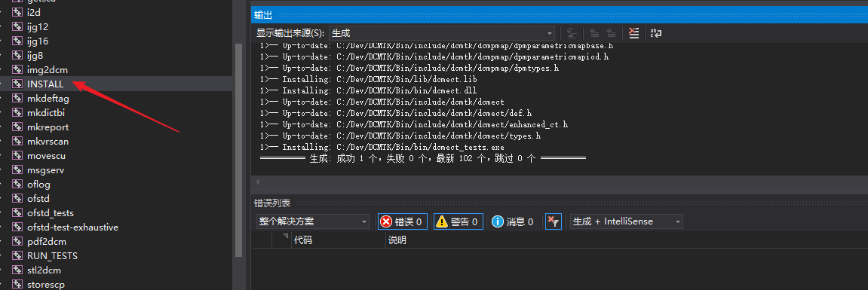868x290 pixels.
Task: Click the 生成: 成功 1 个 summary line
Action: [x=423, y=159]
